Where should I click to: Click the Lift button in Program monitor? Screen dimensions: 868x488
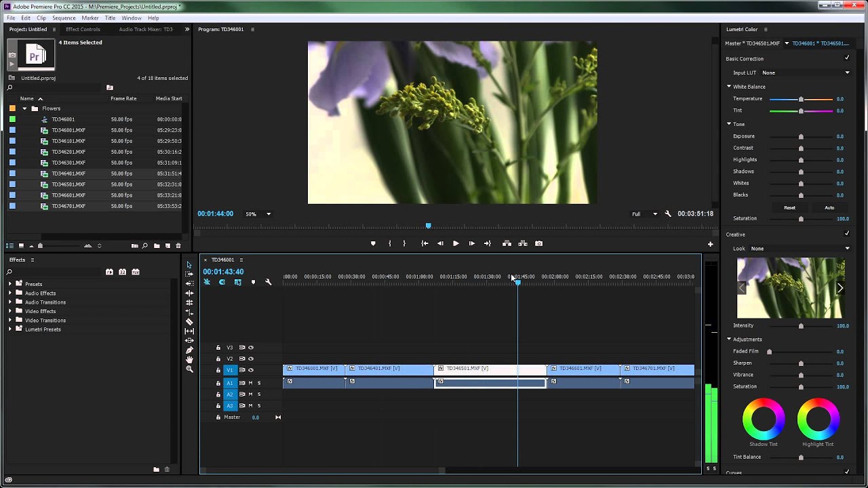(507, 243)
